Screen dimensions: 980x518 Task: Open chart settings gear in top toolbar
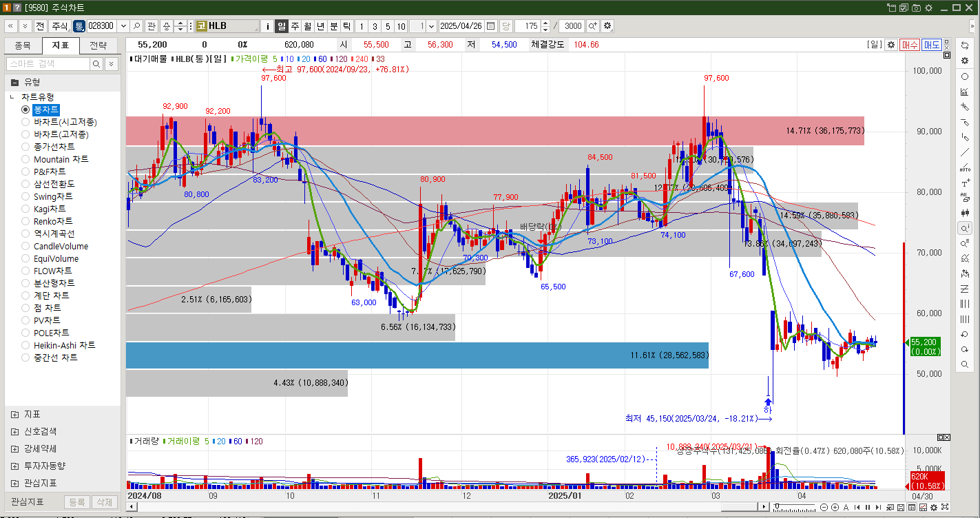pyautogui.click(x=607, y=26)
